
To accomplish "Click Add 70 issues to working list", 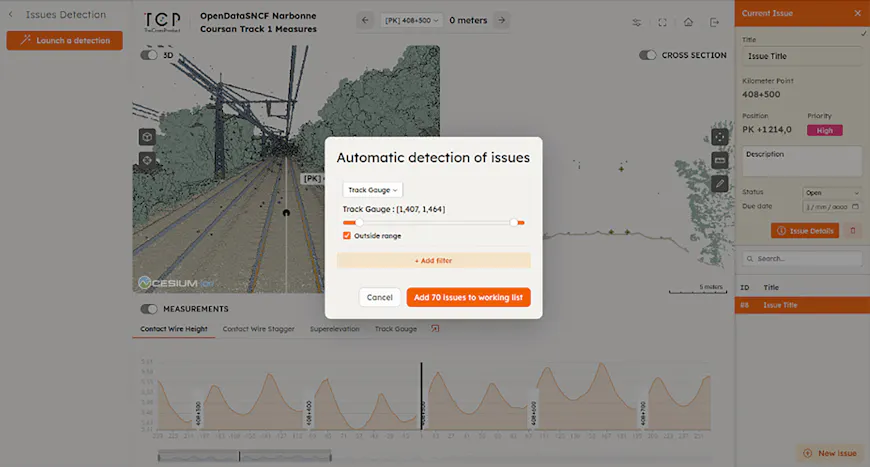I will point(468,297).
